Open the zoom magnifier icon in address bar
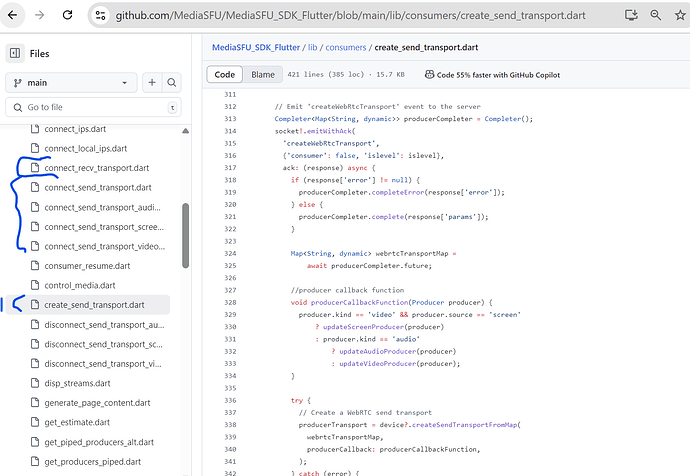The width and height of the screenshot is (690, 476). coord(656,15)
